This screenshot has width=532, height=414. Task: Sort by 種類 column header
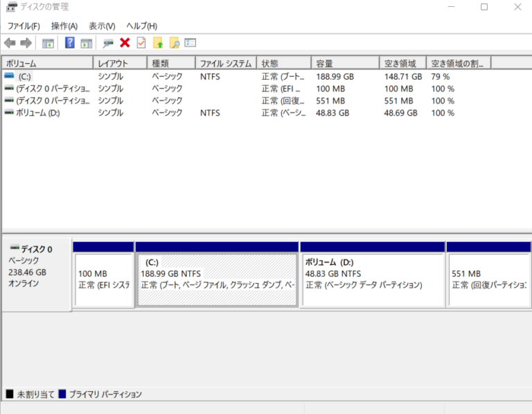pos(171,63)
